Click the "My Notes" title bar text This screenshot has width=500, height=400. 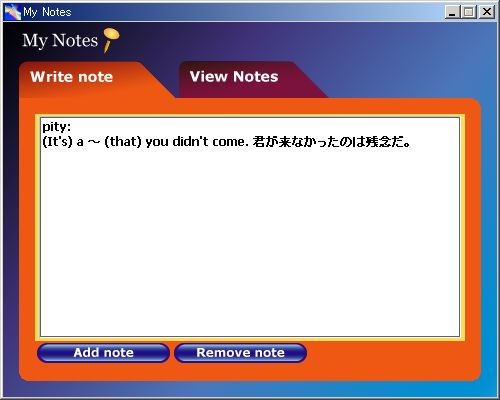coord(47,12)
